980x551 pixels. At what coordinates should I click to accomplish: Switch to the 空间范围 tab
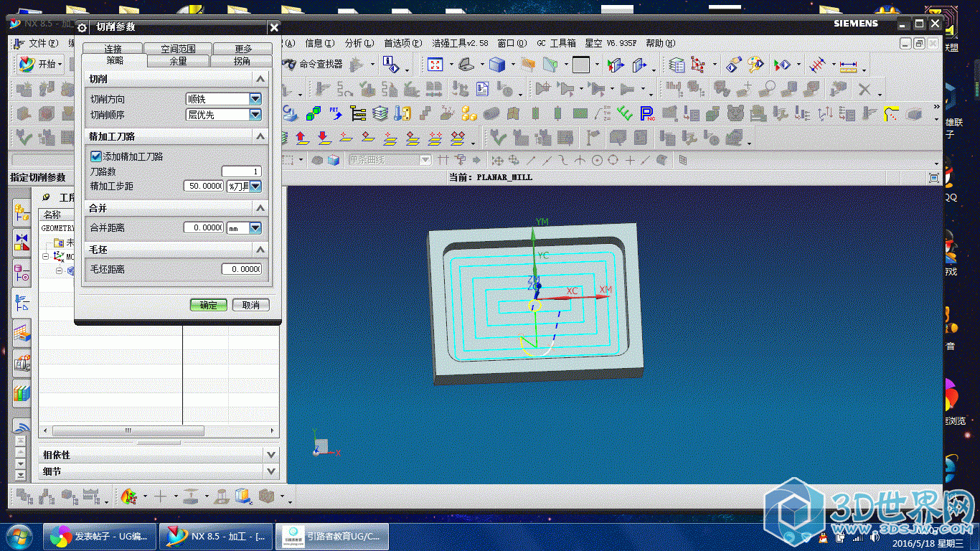178,49
